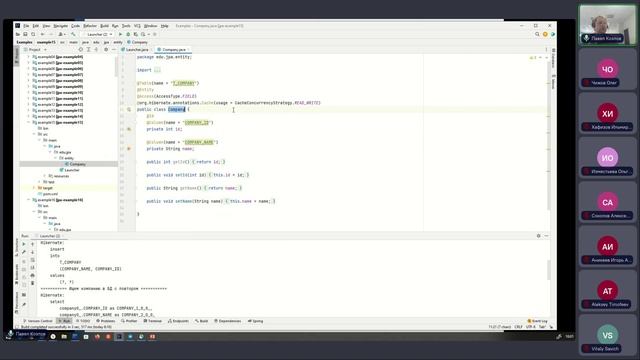Click the Structure side tool window tab
Image resolution: width=640 pixels, height=360 pixels.
pos(16,247)
